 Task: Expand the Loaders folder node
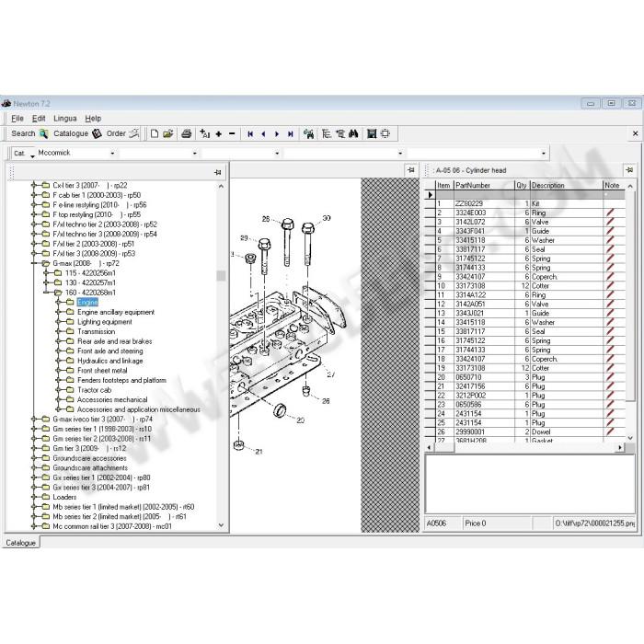(34, 497)
